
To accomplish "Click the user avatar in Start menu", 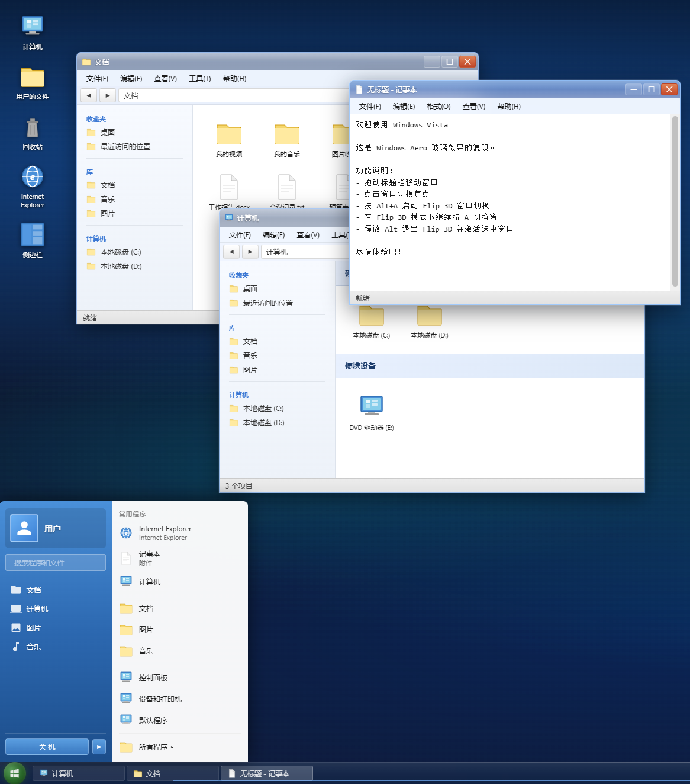I will [24, 528].
